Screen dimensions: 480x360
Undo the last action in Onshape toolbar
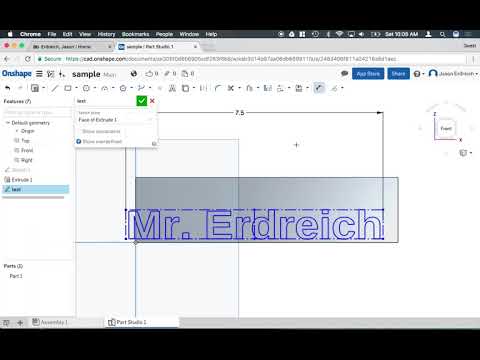point(8,88)
